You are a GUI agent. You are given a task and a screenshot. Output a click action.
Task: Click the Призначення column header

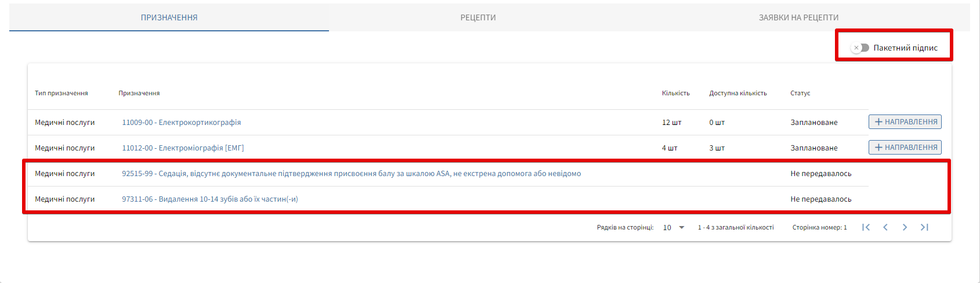139,93
